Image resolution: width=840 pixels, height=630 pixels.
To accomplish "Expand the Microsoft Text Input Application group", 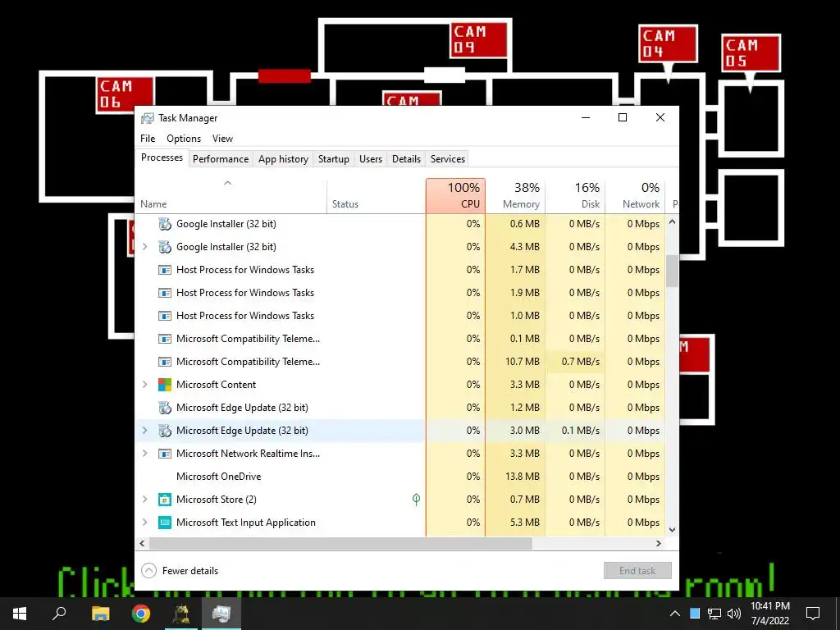I will point(144,523).
